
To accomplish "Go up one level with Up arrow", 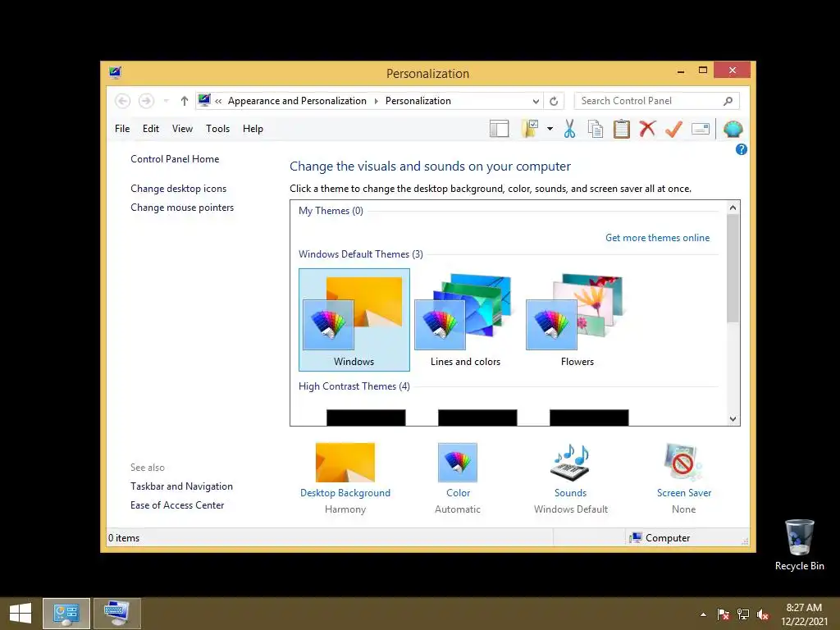I will 185,101.
